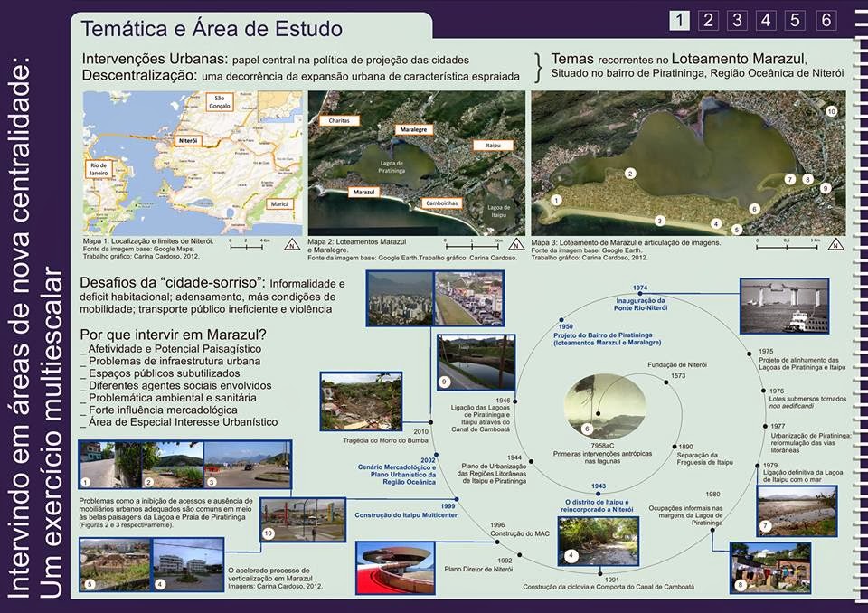The height and width of the screenshot is (613, 868).
Task: View Ponte Rio-Niterói black-and-white photo
Action: click(x=785, y=306)
